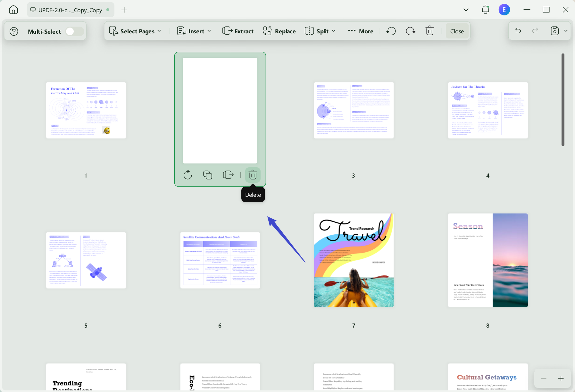Open the help question mark icon
This screenshot has height=392, width=575.
pyautogui.click(x=14, y=31)
